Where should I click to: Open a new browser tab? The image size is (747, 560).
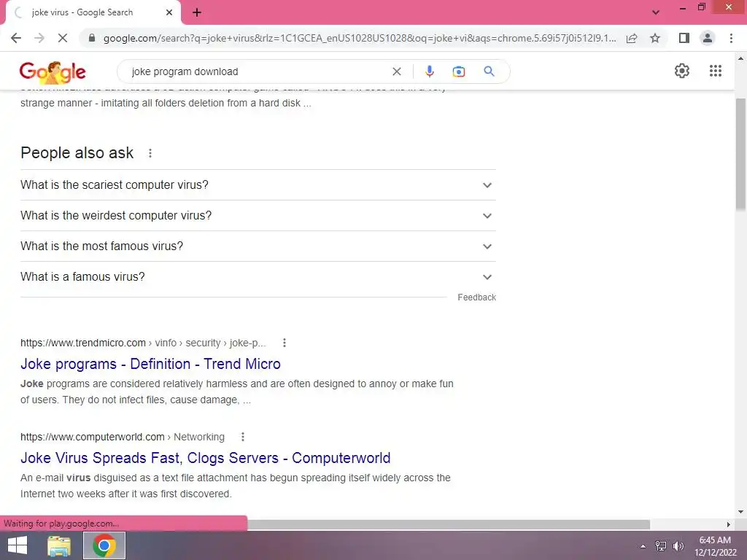197,13
